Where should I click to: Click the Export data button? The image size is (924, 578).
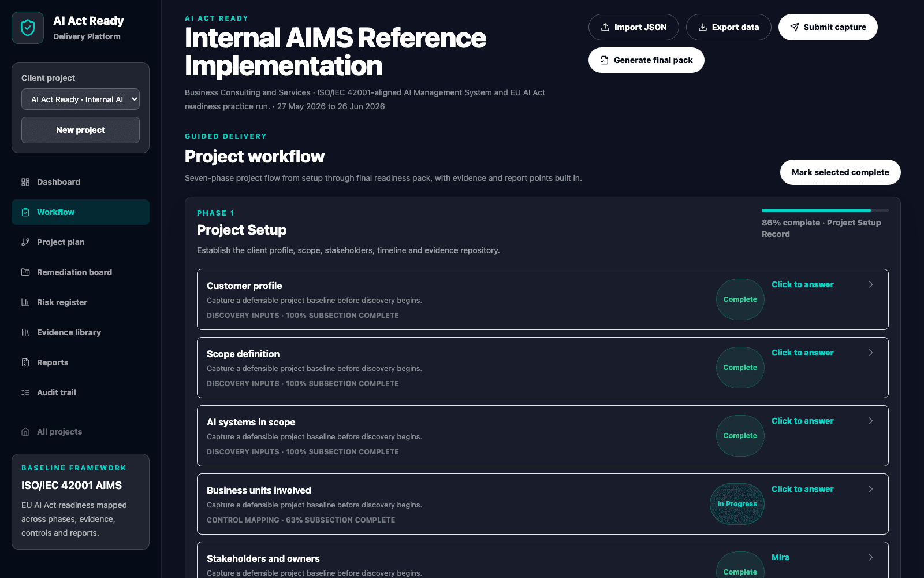pos(729,27)
